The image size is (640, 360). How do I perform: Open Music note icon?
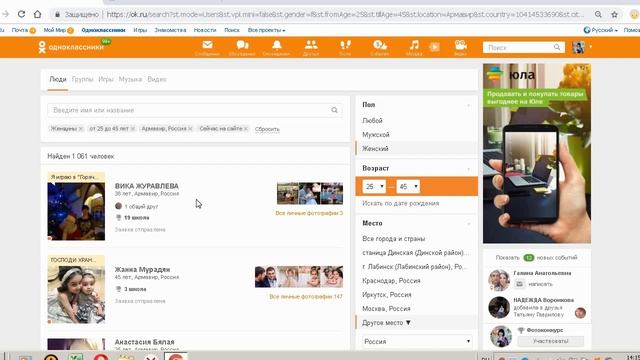click(x=414, y=45)
